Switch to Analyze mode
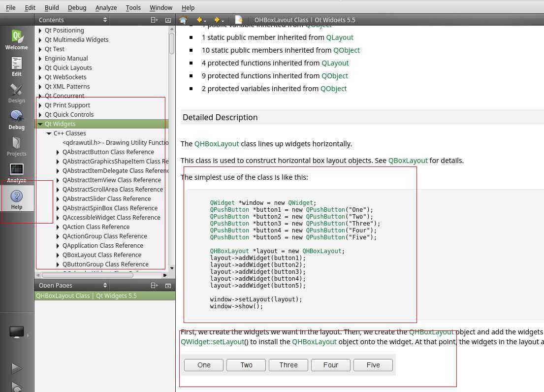Image resolution: width=544 pixels, height=392 pixels. pyautogui.click(x=16, y=173)
